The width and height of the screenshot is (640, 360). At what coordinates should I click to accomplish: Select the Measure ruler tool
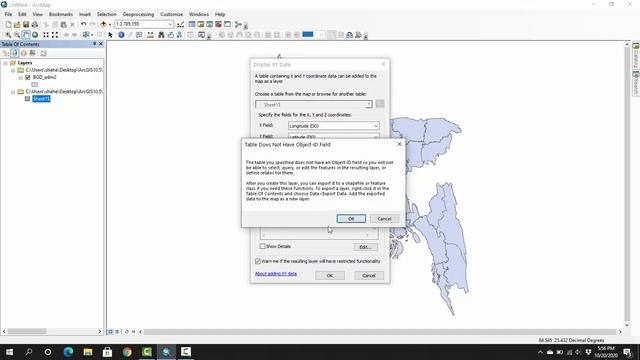coord(151,35)
